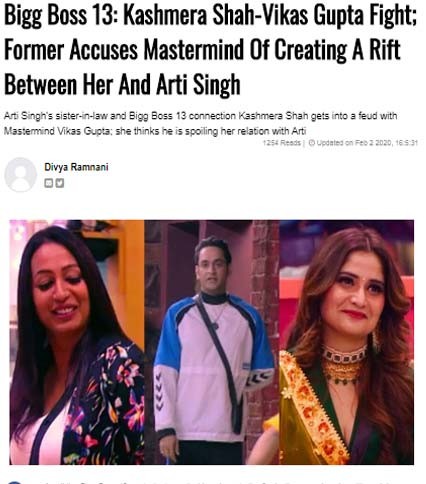Click the partial blue avatar at page bottom

pyautogui.click(x=13, y=482)
